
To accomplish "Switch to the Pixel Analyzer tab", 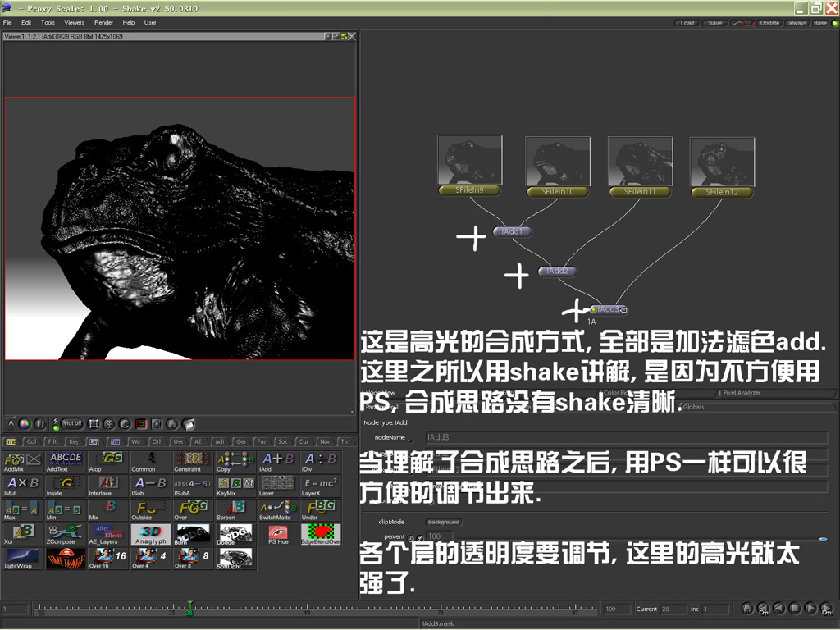I will pyautogui.click(x=742, y=393).
